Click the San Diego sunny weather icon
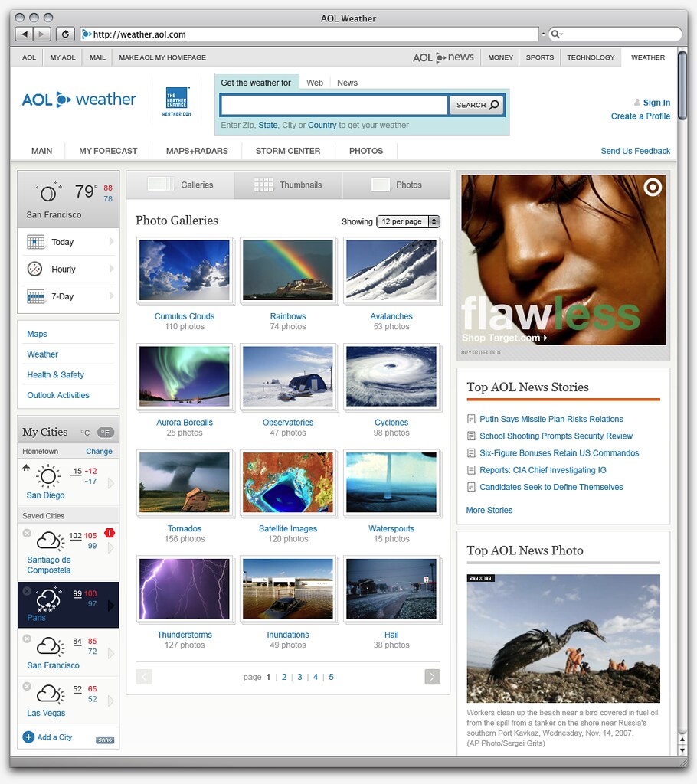Image resolution: width=697 pixels, height=784 pixels. tap(48, 476)
